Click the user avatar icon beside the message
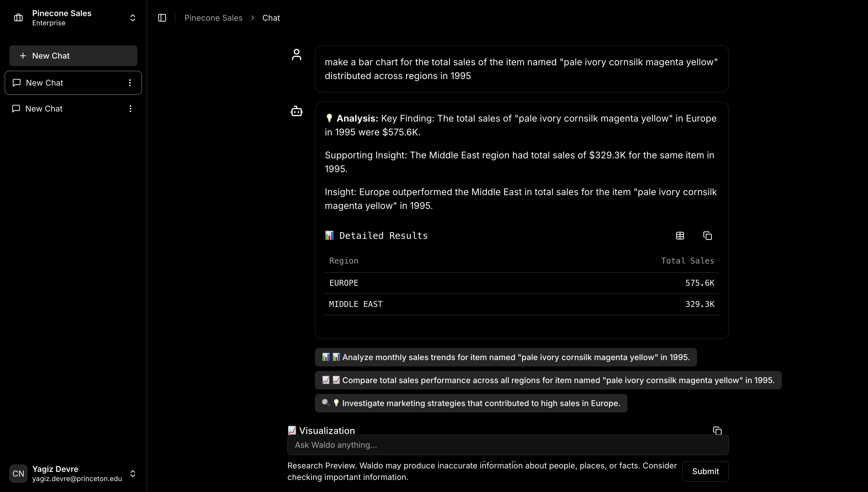Viewport: 868px width, 492px height. coord(297,55)
